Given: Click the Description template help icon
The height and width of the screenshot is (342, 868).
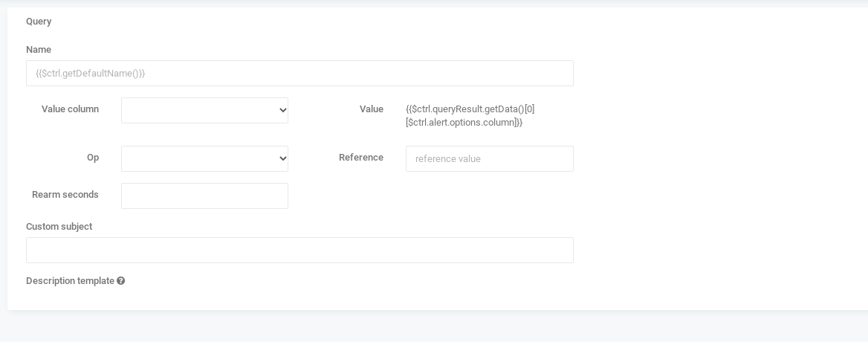Looking at the screenshot, I should point(120,281).
